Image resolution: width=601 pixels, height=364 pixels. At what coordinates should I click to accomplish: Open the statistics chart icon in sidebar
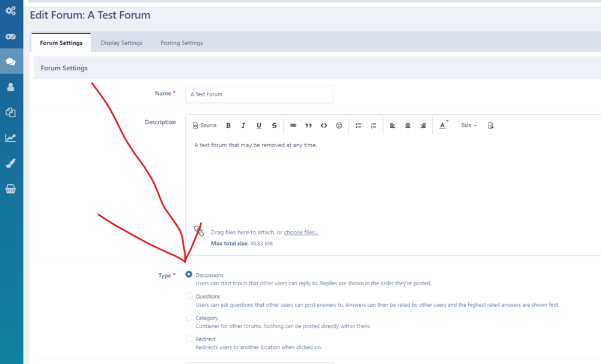11,138
